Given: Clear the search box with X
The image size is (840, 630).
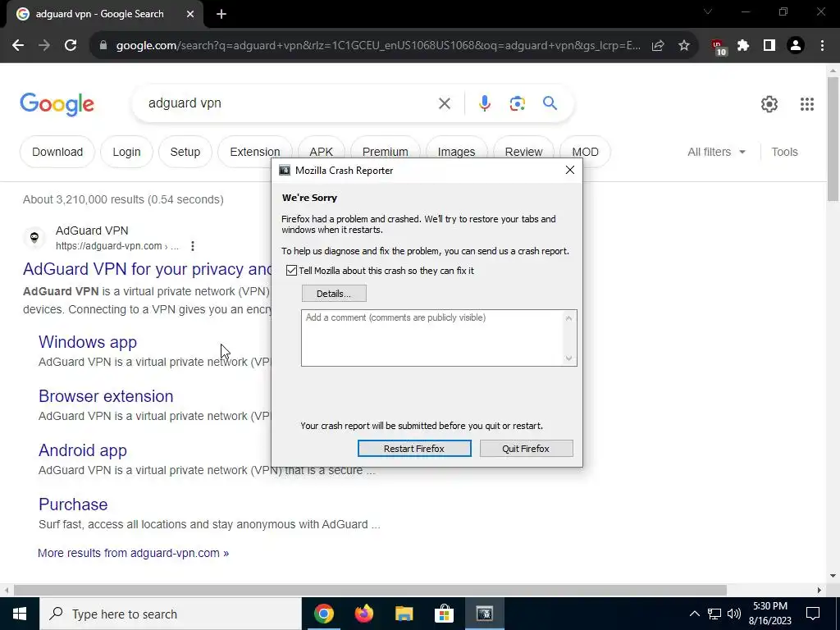Looking at the screenshot, I should pyautogui.click(x=445, y=103).
